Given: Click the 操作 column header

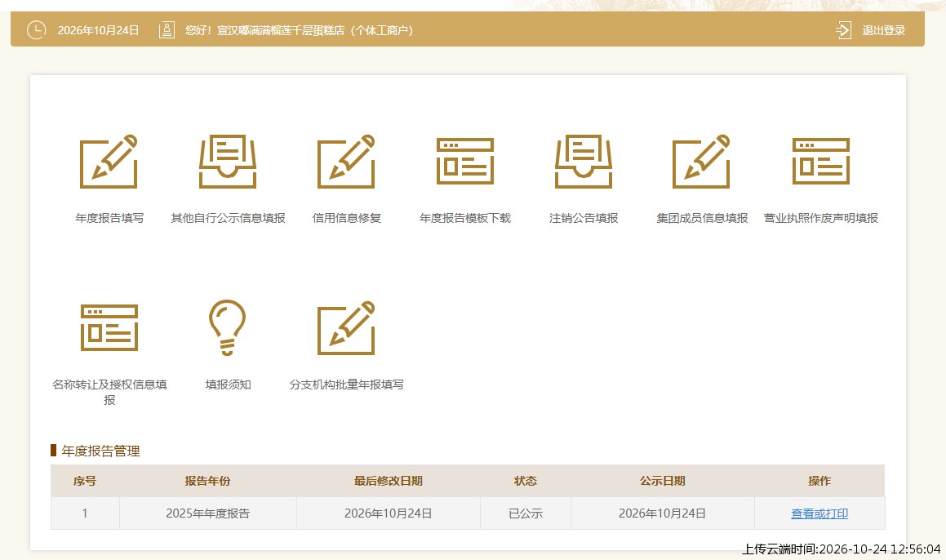Looking at the screenshot, I should tap(819, 481).
